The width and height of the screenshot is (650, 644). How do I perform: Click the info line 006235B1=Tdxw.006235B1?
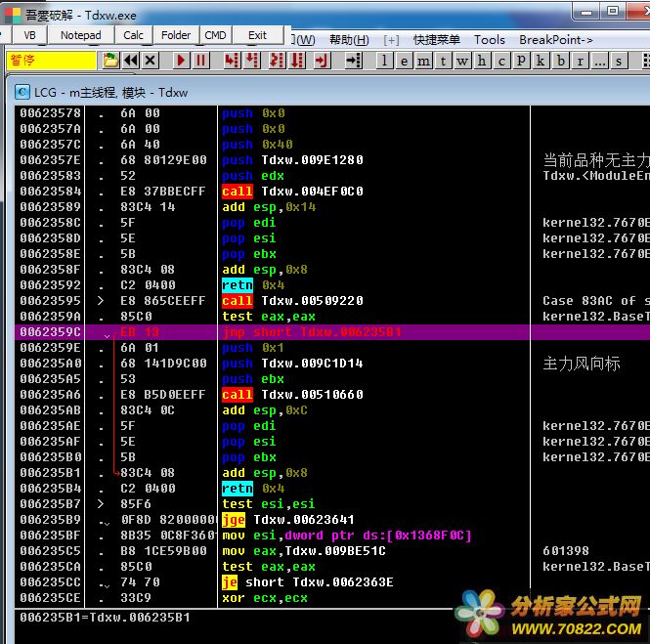point(105,618)
